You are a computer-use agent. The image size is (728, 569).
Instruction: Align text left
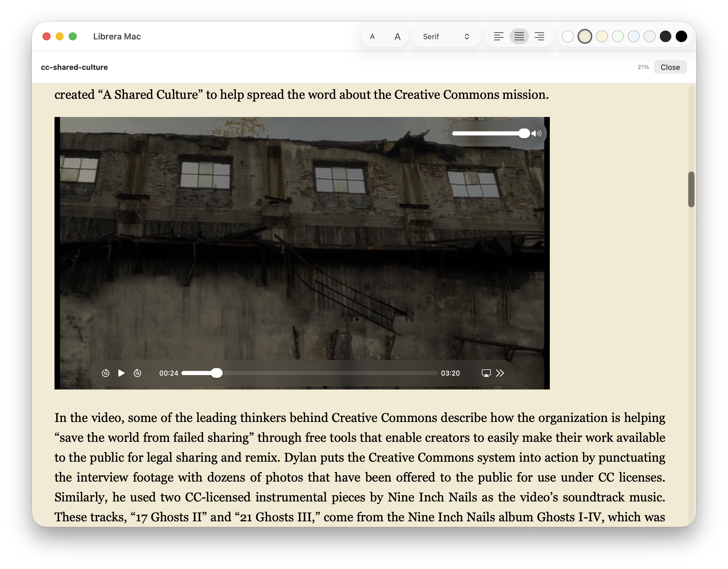[x=498, y=36]
